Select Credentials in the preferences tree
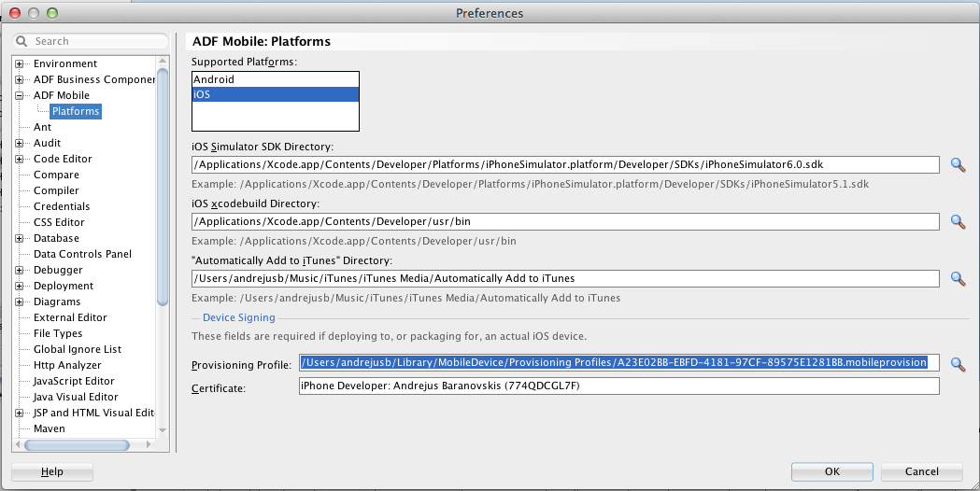 (x=62, y=206)
